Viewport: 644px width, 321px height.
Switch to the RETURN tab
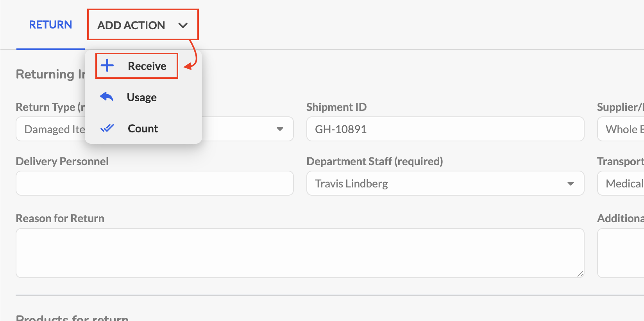[x=50, y=25]
